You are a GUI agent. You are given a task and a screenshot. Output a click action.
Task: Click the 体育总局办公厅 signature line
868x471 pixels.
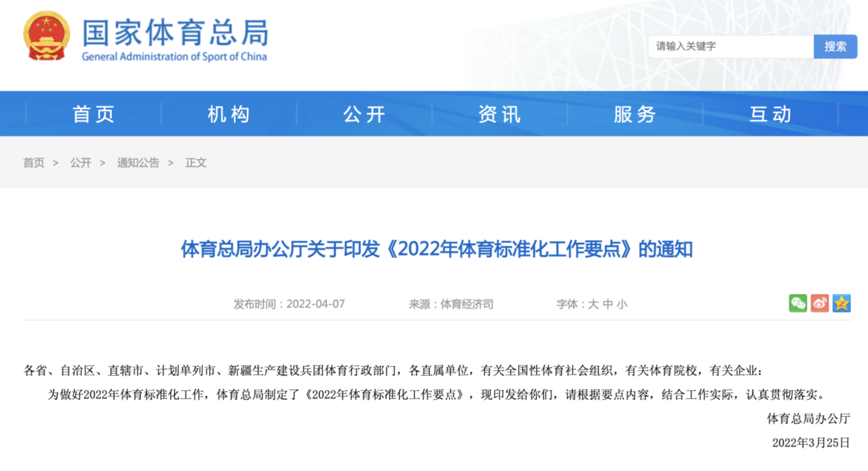[809, 418]
